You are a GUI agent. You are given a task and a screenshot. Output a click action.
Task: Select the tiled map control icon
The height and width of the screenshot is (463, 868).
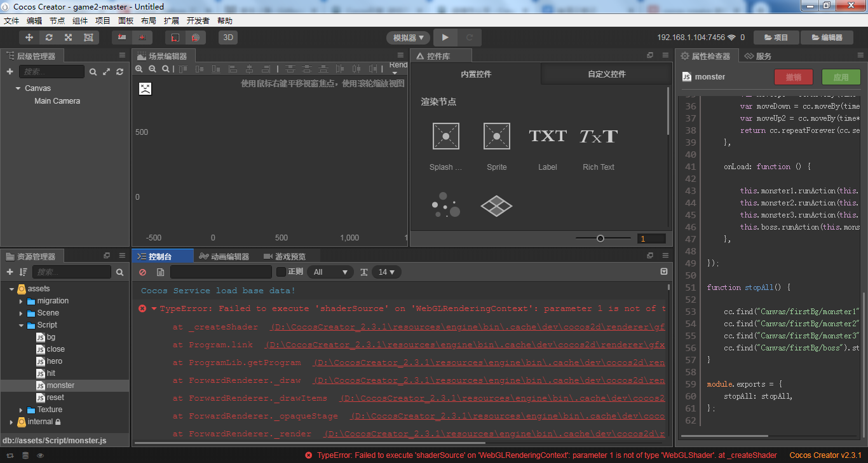point(496,205)
